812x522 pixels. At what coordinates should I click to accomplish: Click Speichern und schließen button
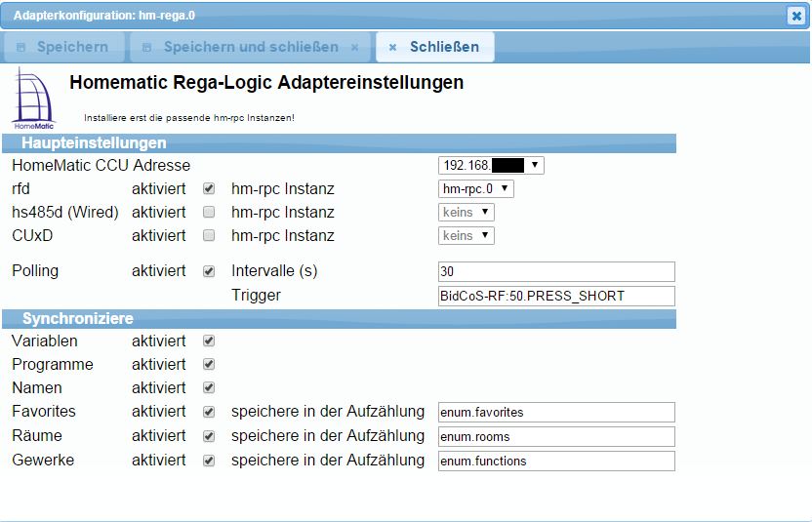251,47
